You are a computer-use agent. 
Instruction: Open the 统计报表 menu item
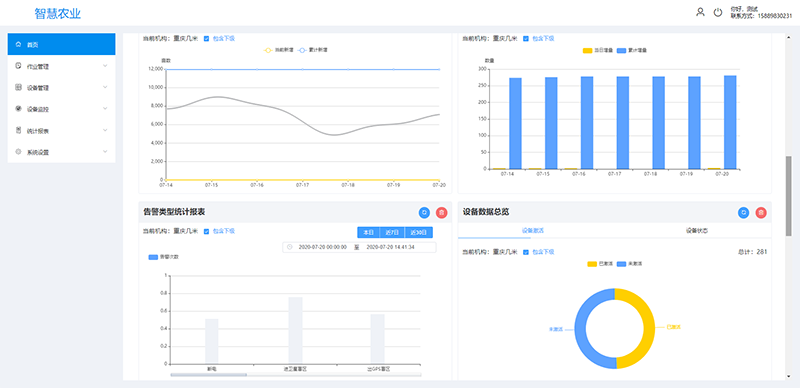[61, 130]
